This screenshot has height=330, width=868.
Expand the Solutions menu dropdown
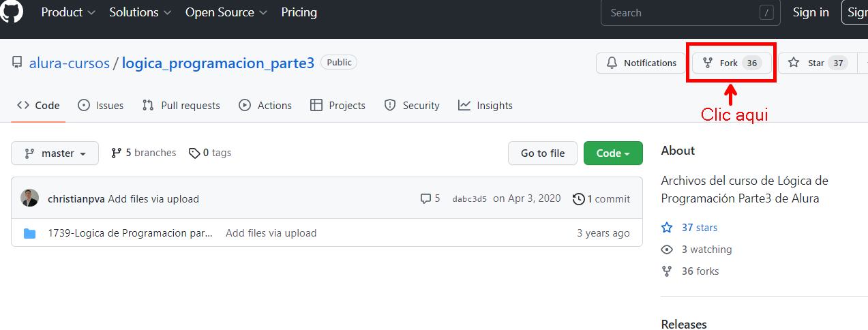point(140,12)
